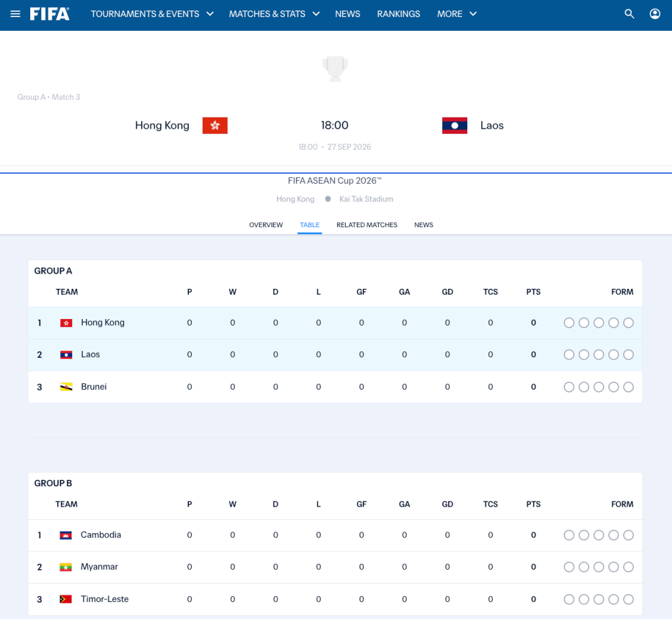Select the Table tab
The height and width of the screenshot is (619, 672).
tap(310, 224)
